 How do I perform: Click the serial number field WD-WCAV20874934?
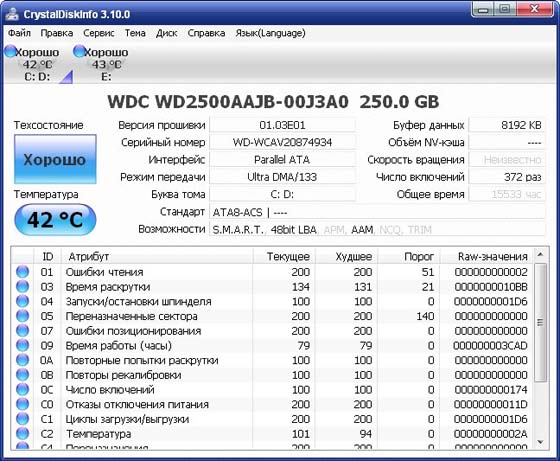coord(282,142)
